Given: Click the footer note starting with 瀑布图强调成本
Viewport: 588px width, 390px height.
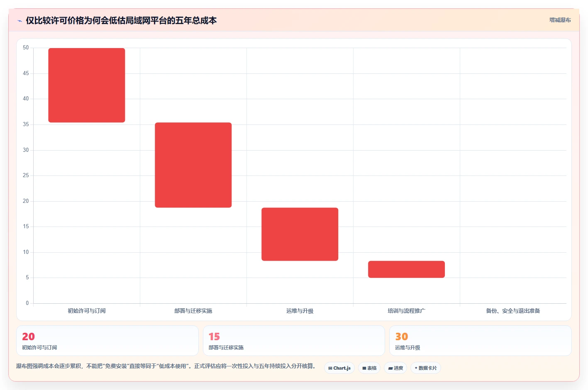Looking at the screenshot, I should [x=166, y=366].
